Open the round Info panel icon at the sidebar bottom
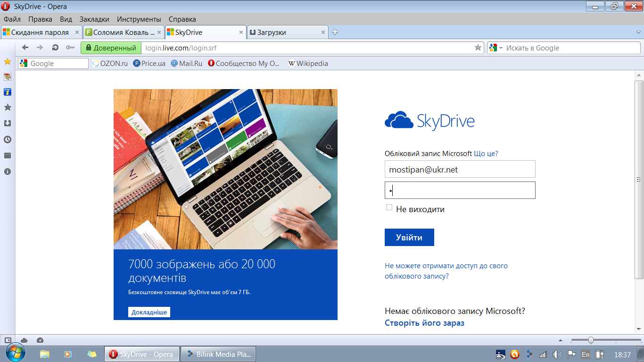The image size is (644, 362). click(8, 172)
